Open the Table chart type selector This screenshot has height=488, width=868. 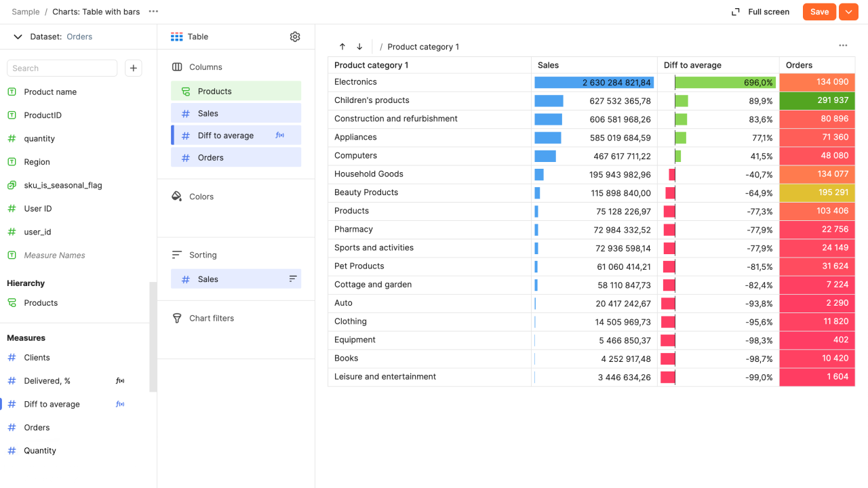coord(190,37)
